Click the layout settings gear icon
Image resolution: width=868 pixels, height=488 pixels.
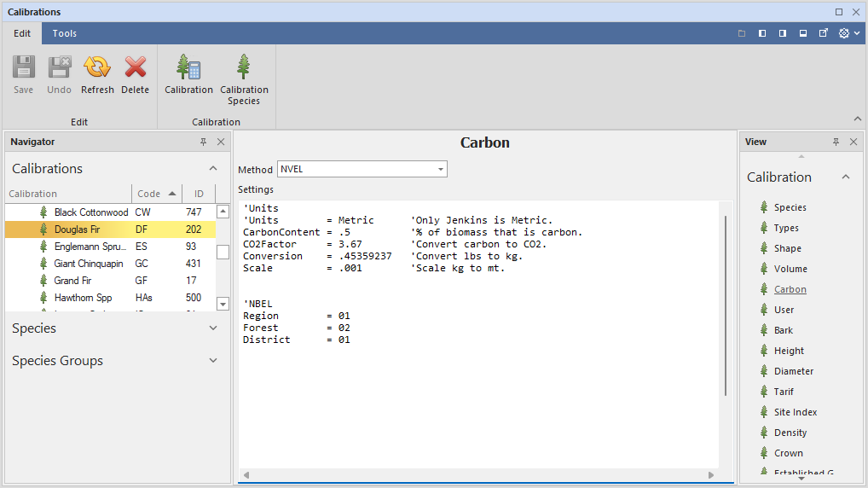(x=843, y=33)
